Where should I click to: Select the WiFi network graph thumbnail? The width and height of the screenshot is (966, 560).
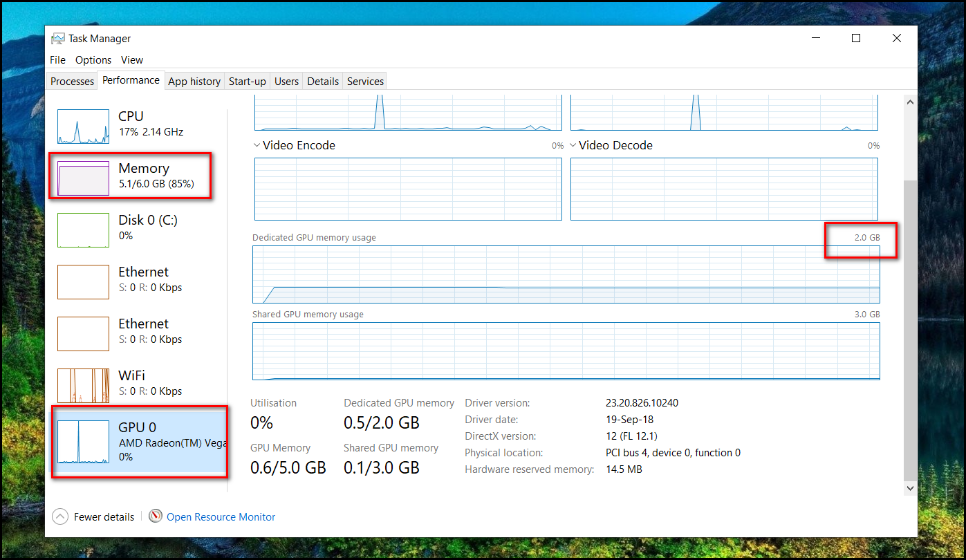pyautogui.click(x=83, y=386)
